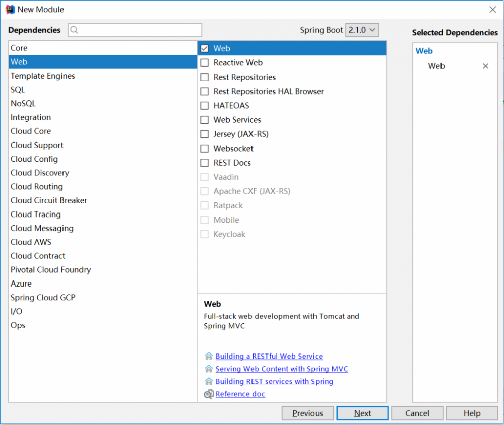
Task: Click the guide icon beside Serving Web Content
Action: (x=209, y=369)
